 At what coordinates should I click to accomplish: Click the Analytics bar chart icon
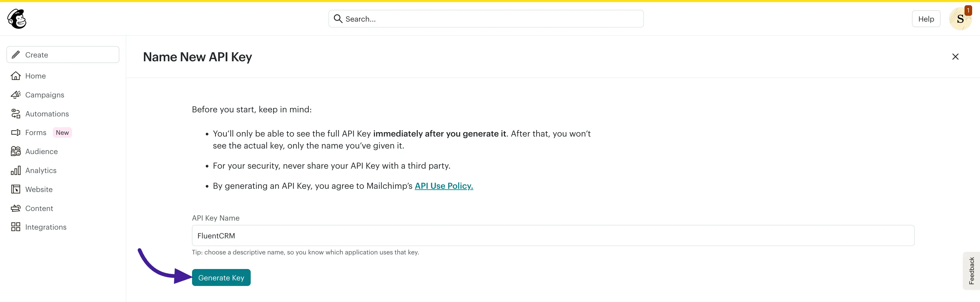click(15, 170)
